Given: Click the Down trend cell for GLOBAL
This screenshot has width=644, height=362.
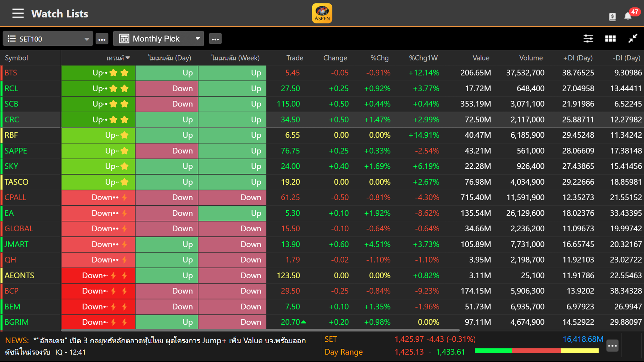Looking at the screenshot, I should 98,229.
